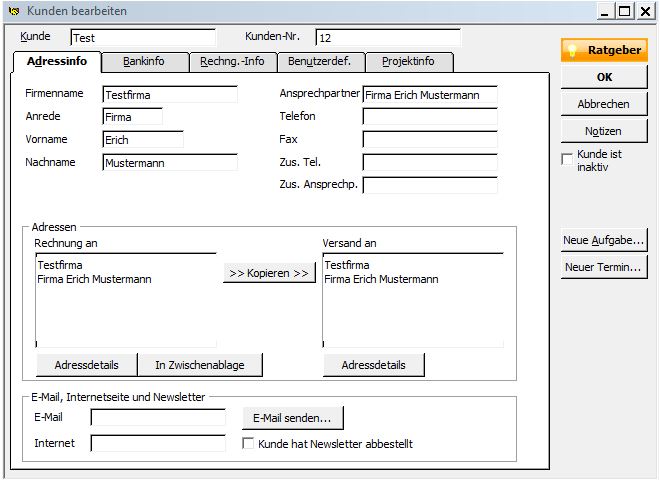This screenshot has height=481, width=660.
Task: Select the Benutzerdef. tab
Action: (320, 61)
